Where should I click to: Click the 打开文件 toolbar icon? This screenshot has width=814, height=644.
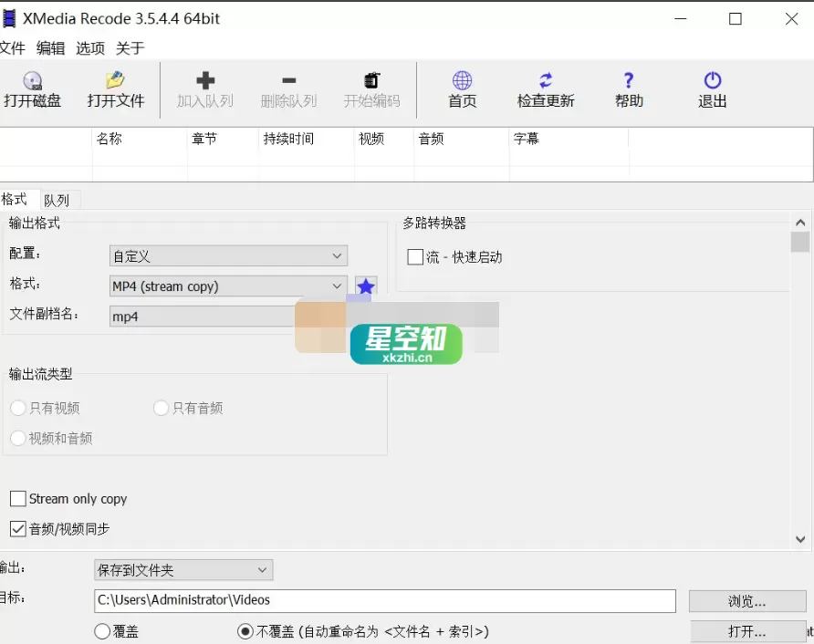pos(116,90)
